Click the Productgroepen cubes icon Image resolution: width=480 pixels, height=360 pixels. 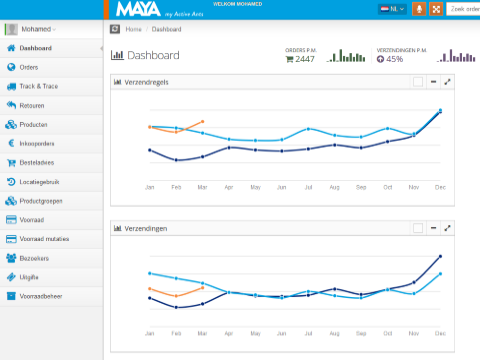click(11, 201)
